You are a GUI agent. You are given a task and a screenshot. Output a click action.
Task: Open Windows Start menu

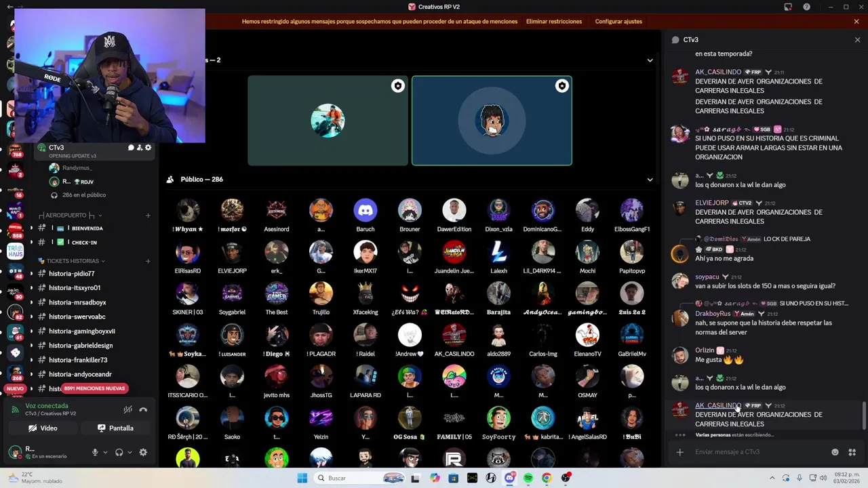302,478
